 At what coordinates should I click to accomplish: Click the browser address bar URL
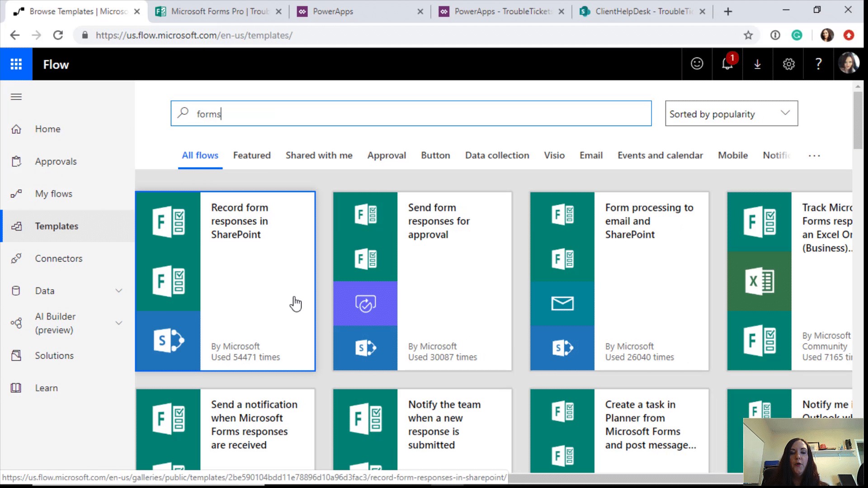(194, 35)
